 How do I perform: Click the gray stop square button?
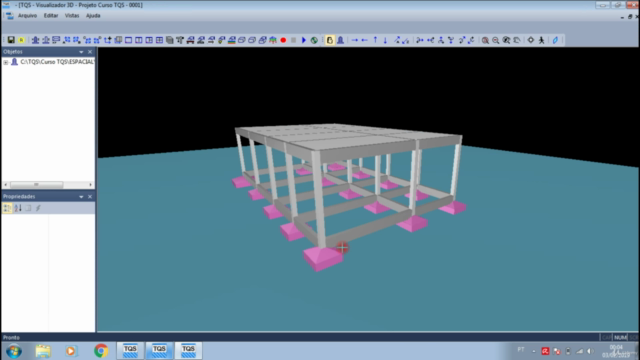click(x=293, y=40)
